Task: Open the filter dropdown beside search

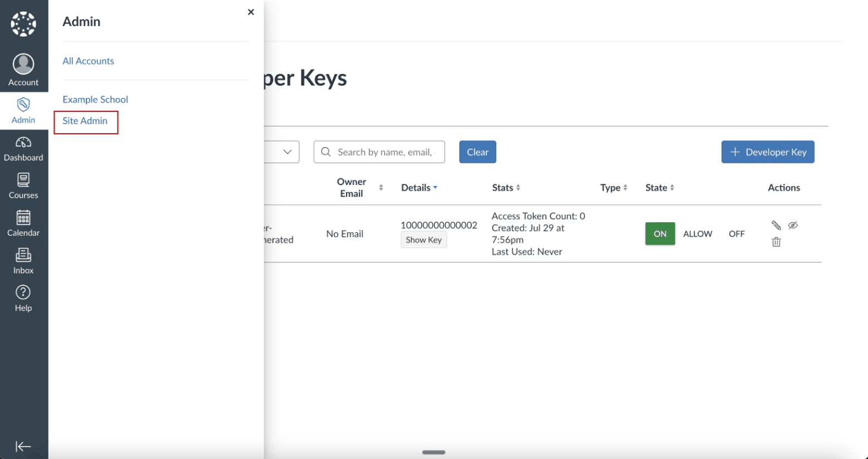Action: click(287, 152)
